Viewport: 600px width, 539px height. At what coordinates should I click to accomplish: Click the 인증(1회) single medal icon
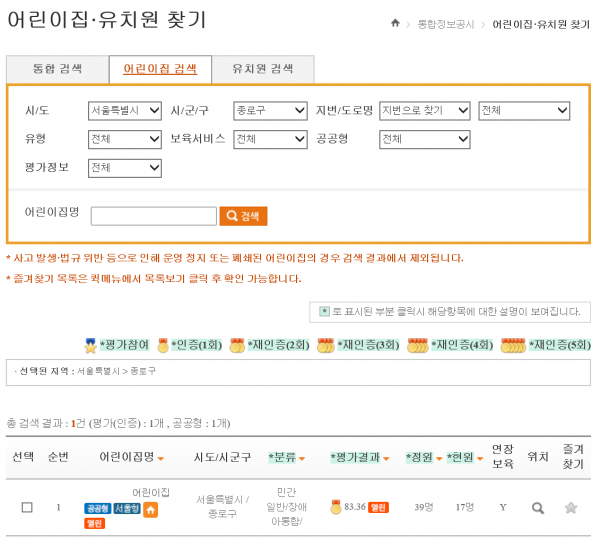[x=163, y=345]
